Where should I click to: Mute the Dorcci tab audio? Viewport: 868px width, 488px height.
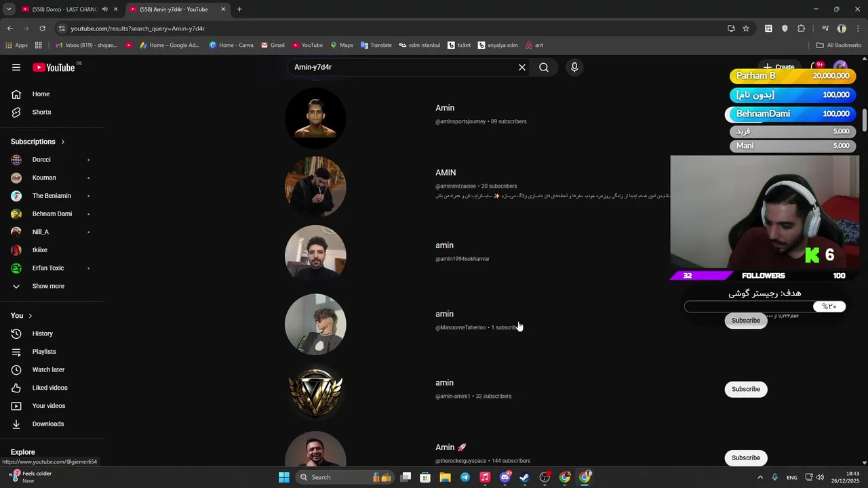tap(104, 9)
